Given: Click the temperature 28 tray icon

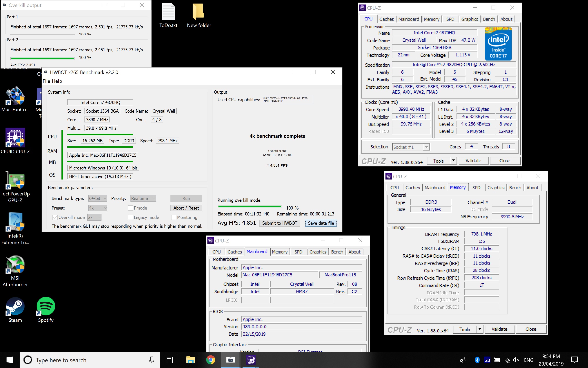Looking at the screenshot, I should (487, 360).
